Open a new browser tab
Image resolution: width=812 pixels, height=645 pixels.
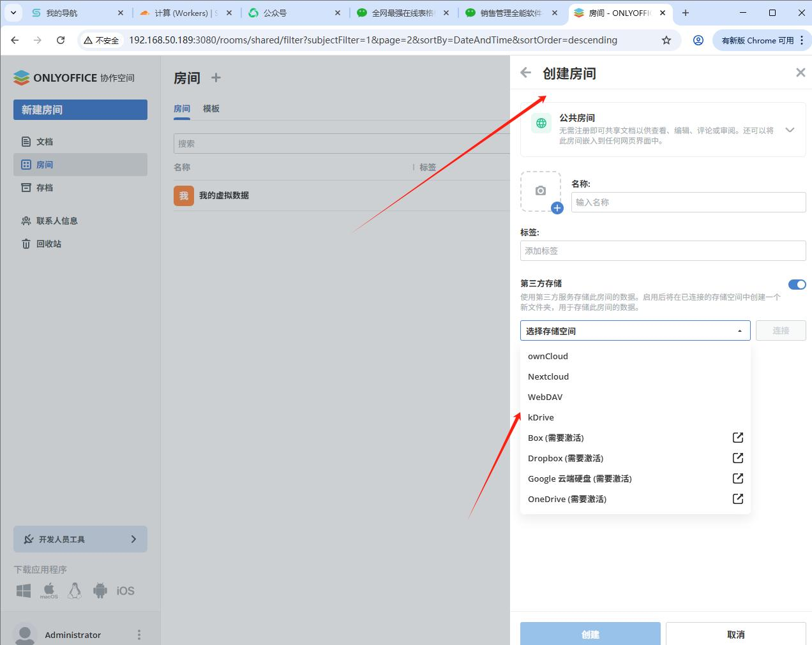[686, 13]
